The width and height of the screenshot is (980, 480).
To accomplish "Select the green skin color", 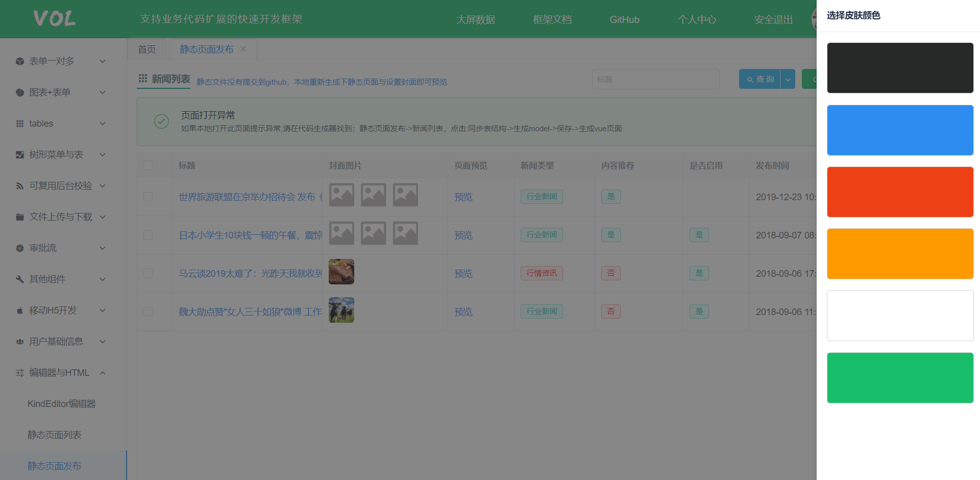I will (x=900, y=378).
